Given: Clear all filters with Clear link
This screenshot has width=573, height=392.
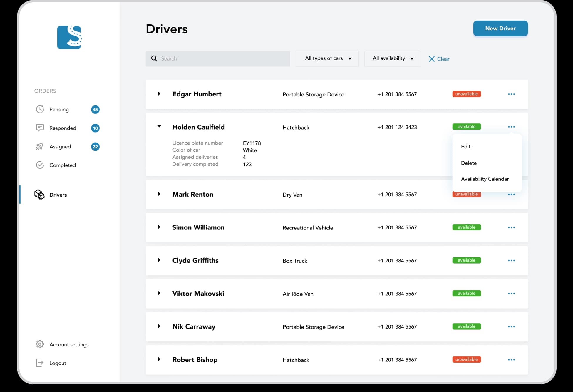Looking at the screenshot, I should tap(439, 59).
